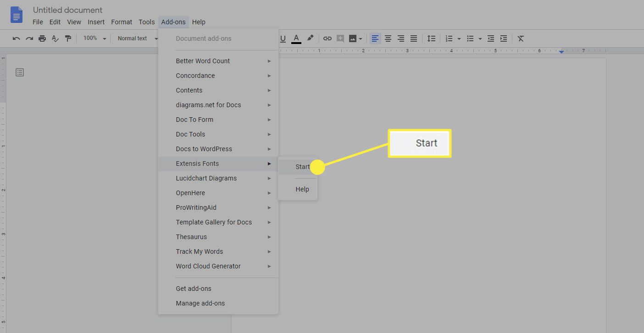The height and width of the screenshot is (333, 644).
Task: Expand bulleted list options arrow
Action: [480, 39]
